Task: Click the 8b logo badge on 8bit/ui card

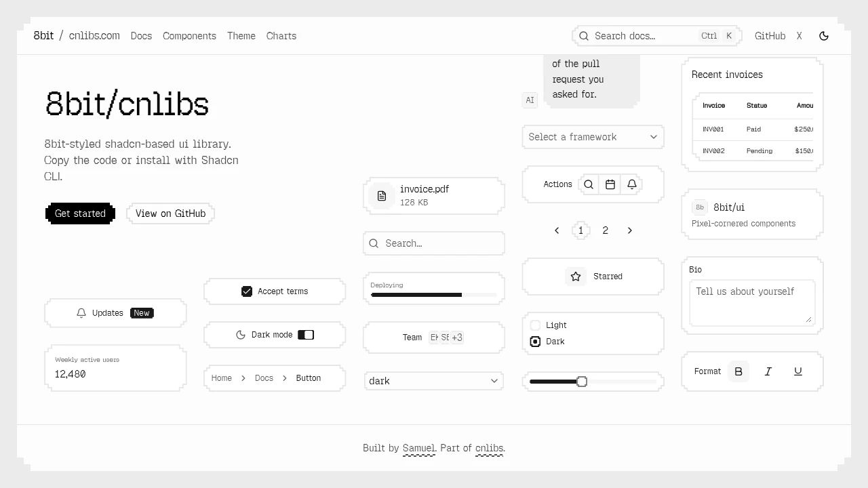Action: (x=700, y=207)
